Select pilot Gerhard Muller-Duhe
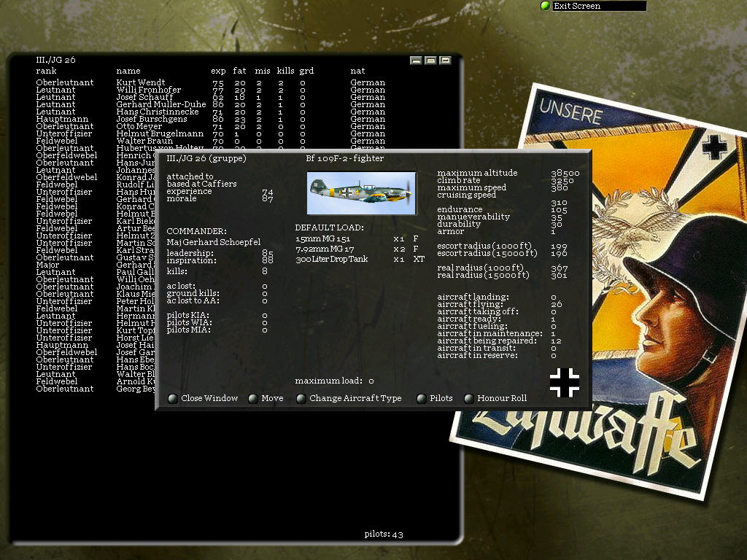The width and height of the screenshot is (747, 560). tap(161, 104)
